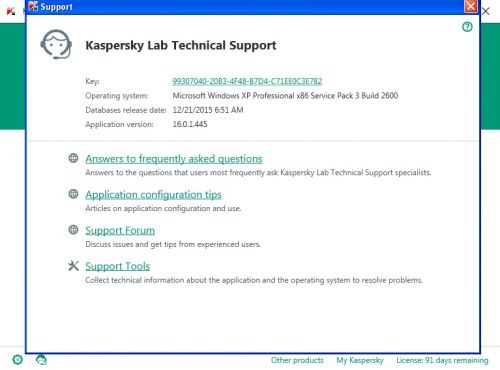Close the Support dialog window

(x=471, y=6)
